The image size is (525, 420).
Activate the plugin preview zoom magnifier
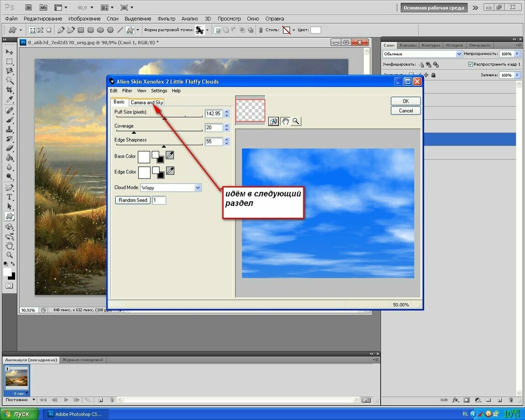coord(296,121)
